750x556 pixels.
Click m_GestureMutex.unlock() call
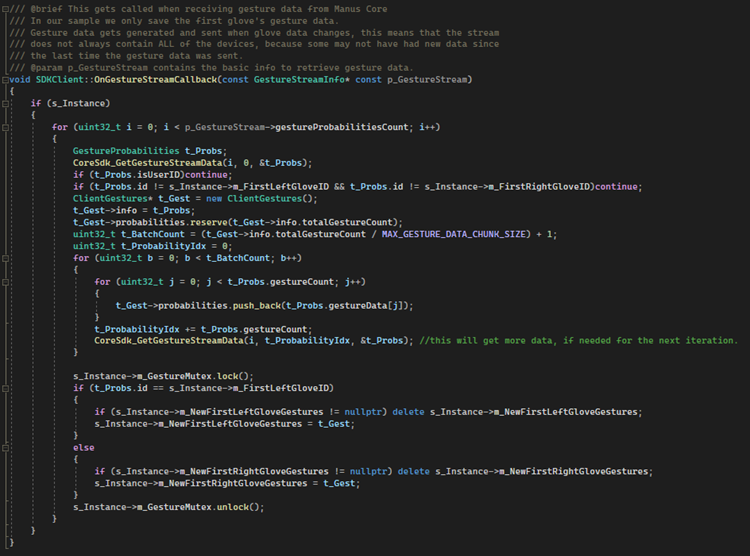200,507
